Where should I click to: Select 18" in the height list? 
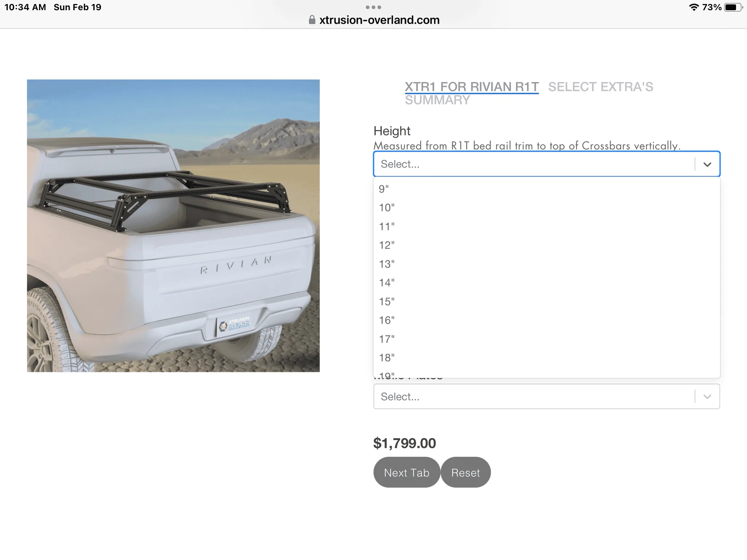pyautogui.click(x=547, y=358)
